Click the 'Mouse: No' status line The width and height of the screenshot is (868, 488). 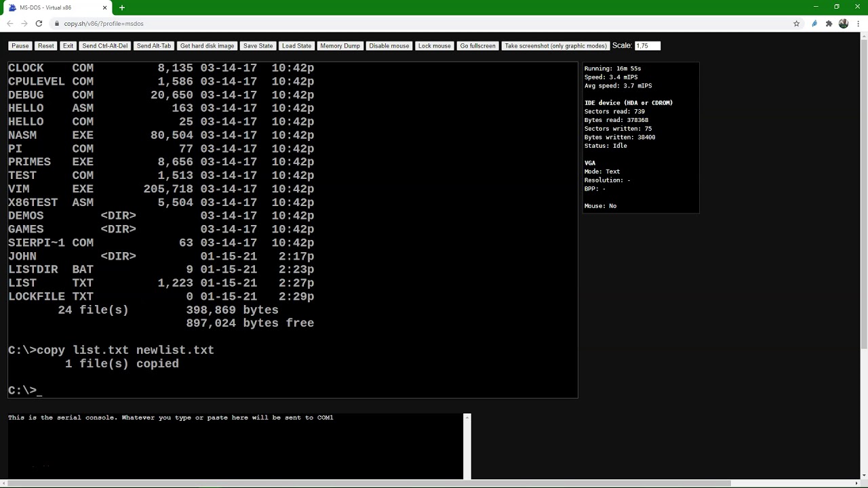point(601,205)
